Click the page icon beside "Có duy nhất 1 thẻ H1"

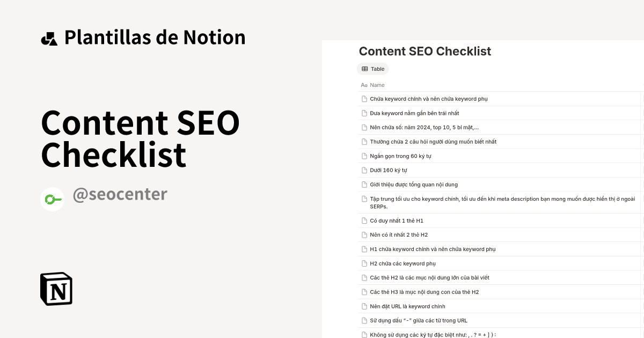[x=364, y=220]
